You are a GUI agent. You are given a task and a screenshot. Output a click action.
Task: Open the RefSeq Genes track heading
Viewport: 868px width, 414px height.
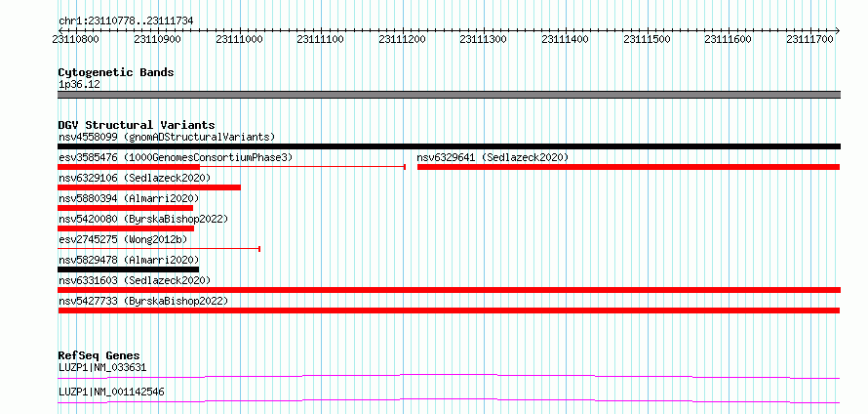(99, 355)
